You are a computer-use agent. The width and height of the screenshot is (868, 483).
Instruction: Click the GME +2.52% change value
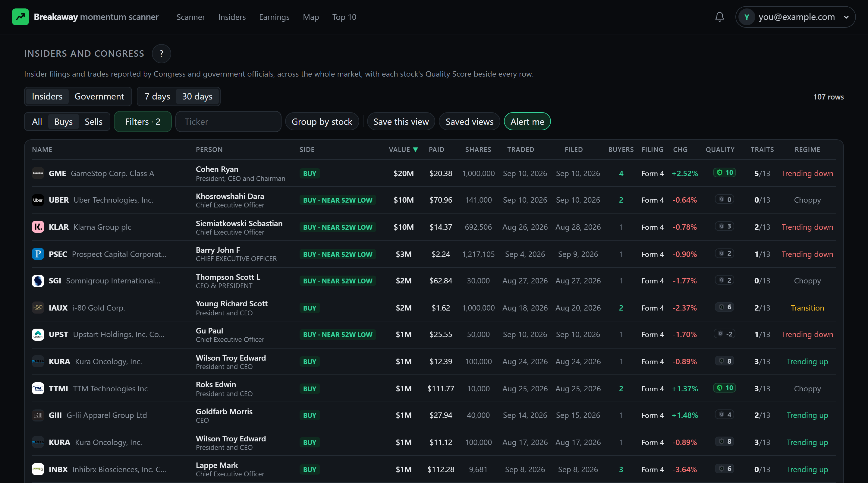coord(685,173)
